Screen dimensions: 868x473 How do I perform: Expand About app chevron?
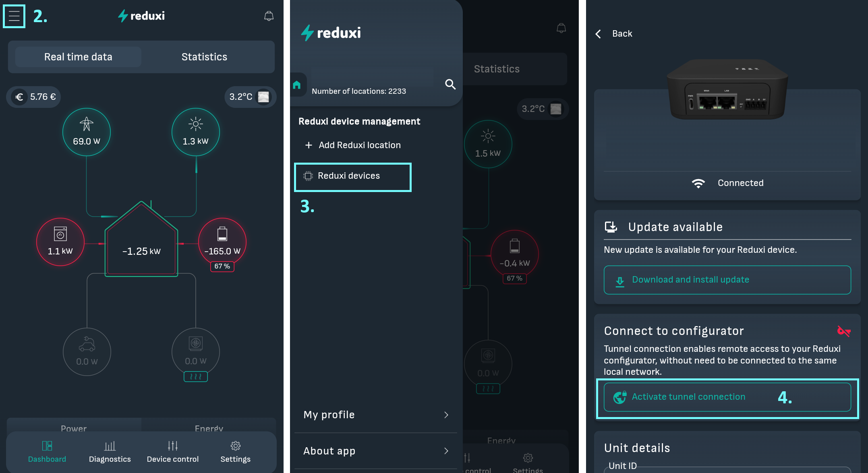pos(446,451)
